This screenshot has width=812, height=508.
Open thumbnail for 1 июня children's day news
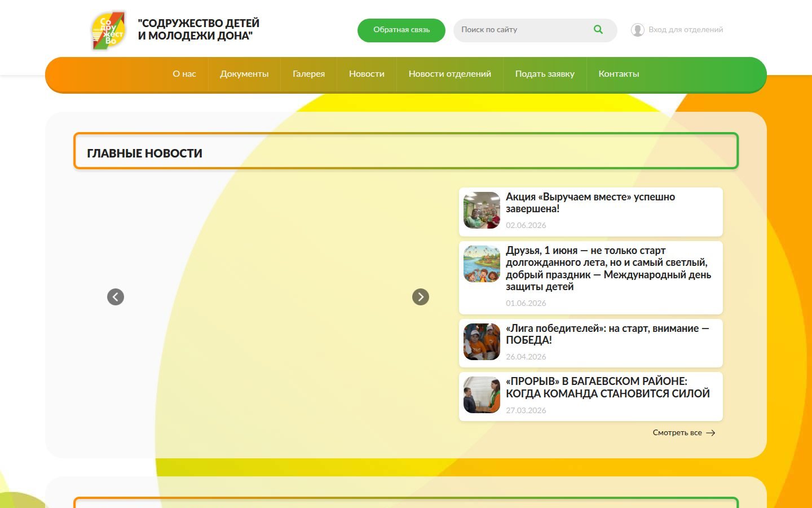[482, 264]
